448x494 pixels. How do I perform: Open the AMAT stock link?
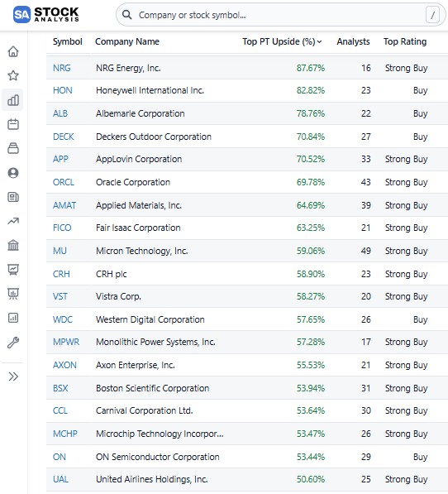(64, 205)
